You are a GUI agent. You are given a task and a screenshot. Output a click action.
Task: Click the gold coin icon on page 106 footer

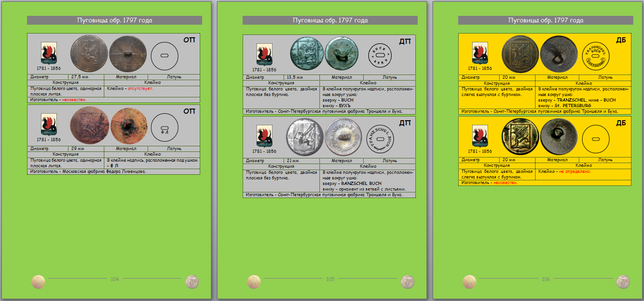tap(469, 281)
